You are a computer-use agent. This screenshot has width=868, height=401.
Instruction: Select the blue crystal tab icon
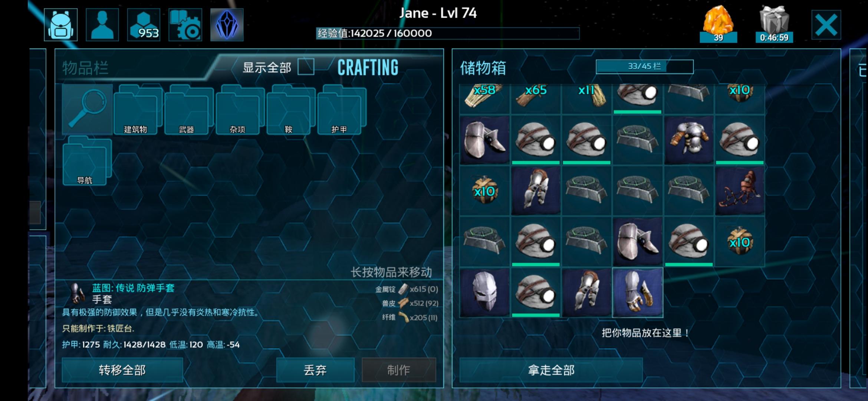227,25
